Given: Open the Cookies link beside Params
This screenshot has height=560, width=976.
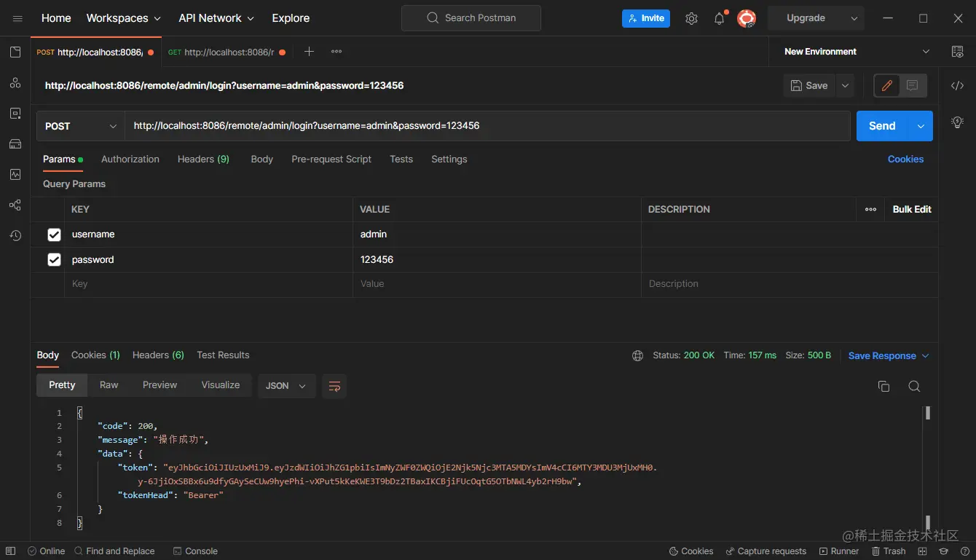Looking at the screenshot, I should pyautogui.click(x=905, y=159).
